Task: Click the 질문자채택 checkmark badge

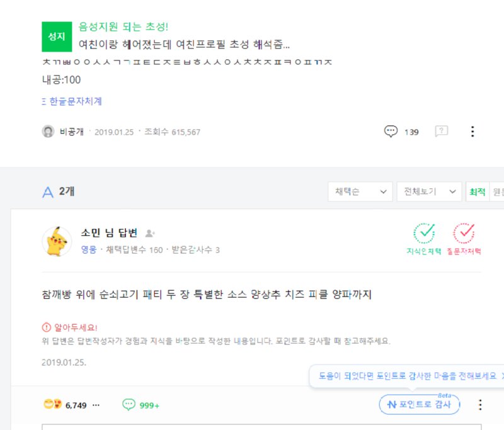Action: pos(464,234)
